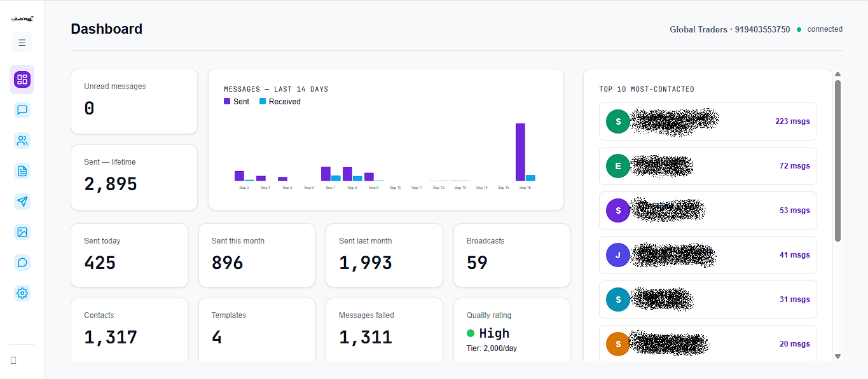Open the round speech bubble icon
Viewport: 868px width, 379px height.
point(22,263)
